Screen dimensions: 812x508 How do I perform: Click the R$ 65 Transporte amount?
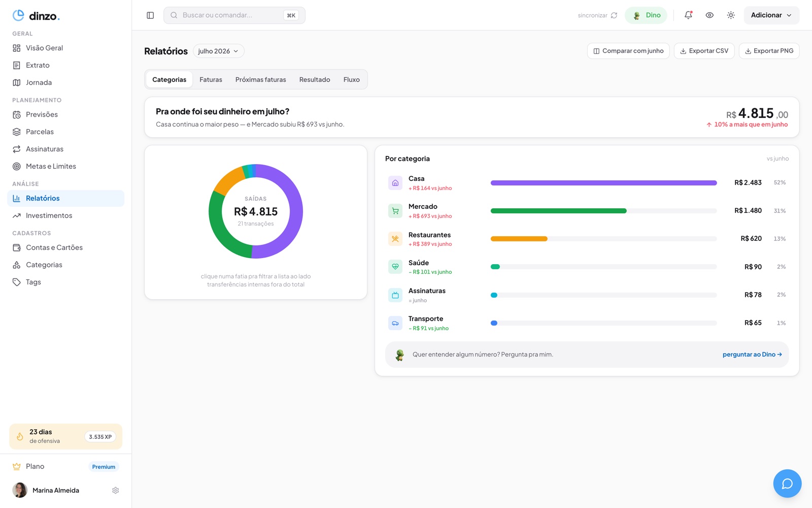753,323
